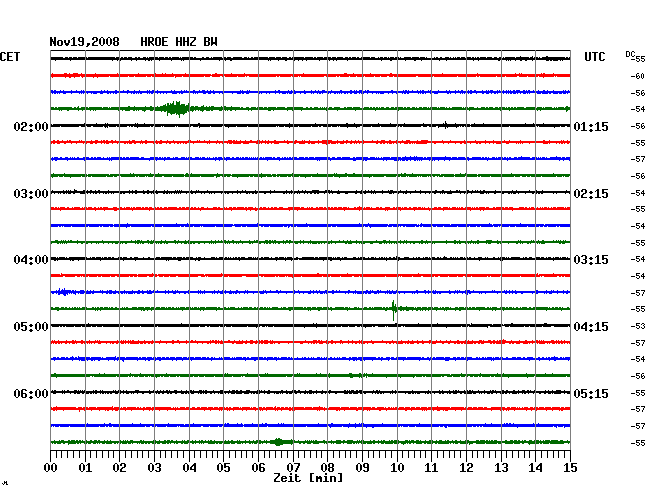Click the CET timezone label
The height and width of the screenshot is (494, 650).
point(10,57)
